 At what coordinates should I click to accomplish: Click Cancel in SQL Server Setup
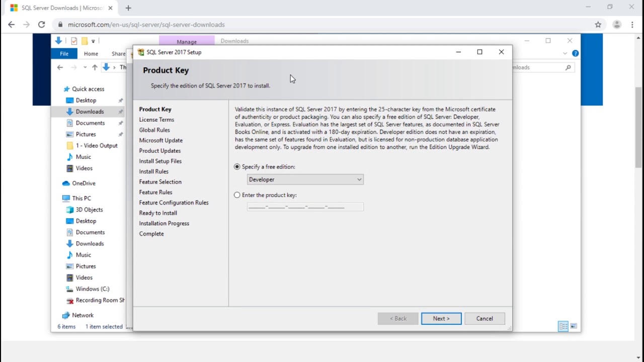click(x=485, y=318)
